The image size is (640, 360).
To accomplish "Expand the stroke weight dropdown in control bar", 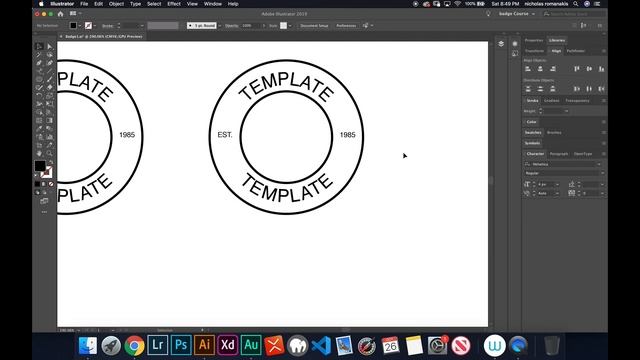I will (142, 26).
